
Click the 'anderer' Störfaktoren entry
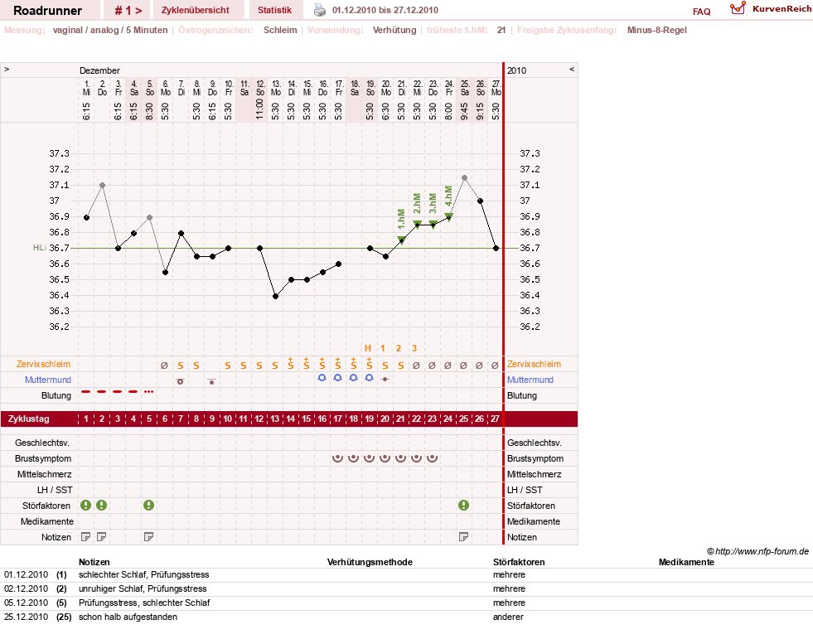coord(508,617)
